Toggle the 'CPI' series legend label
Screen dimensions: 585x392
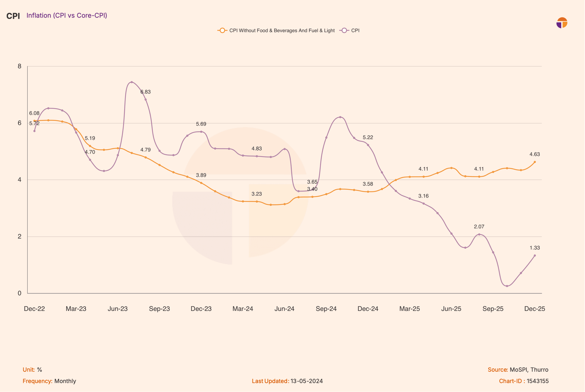355,30
